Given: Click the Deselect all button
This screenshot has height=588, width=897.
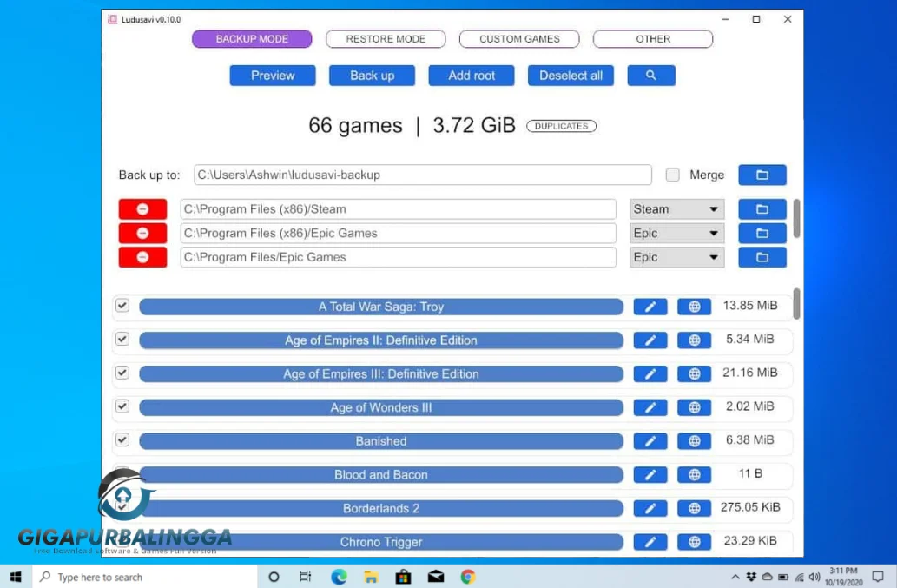Looking at the screenshot, I should [571, 76].
